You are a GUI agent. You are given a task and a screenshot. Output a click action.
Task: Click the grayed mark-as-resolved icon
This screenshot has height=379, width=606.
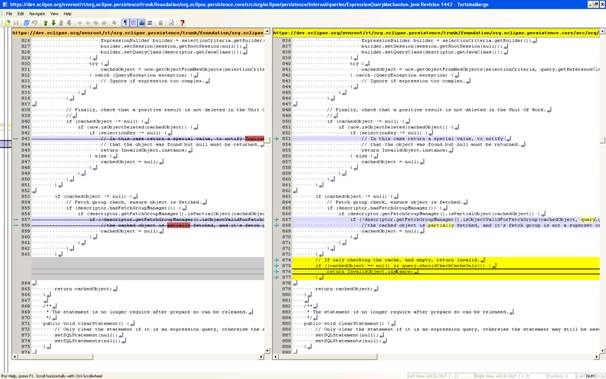(x=115, y=23)
